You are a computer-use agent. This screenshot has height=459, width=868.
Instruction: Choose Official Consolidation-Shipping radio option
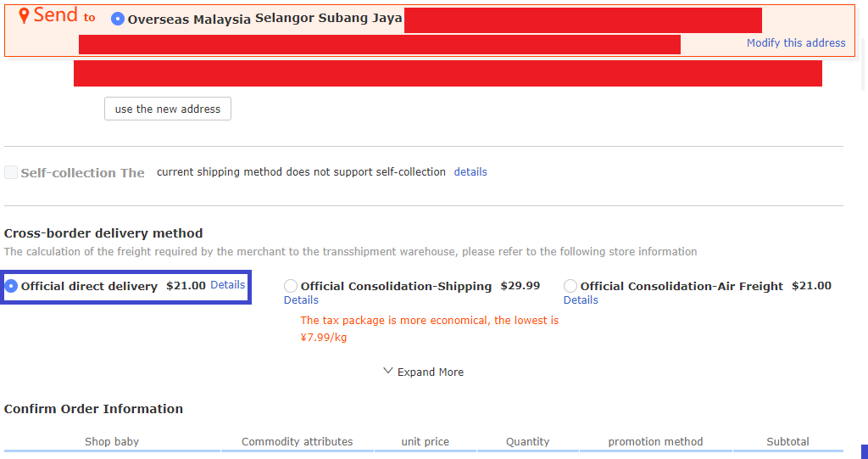(x=291, y=287)
